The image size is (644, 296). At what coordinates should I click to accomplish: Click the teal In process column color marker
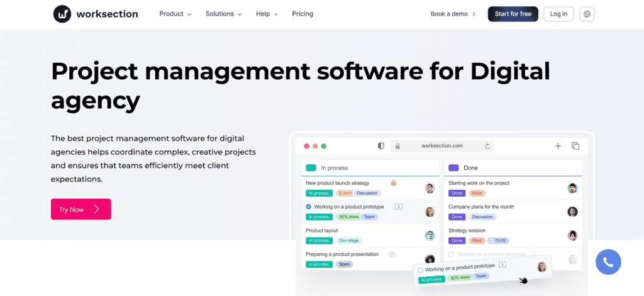coord(311,168)
